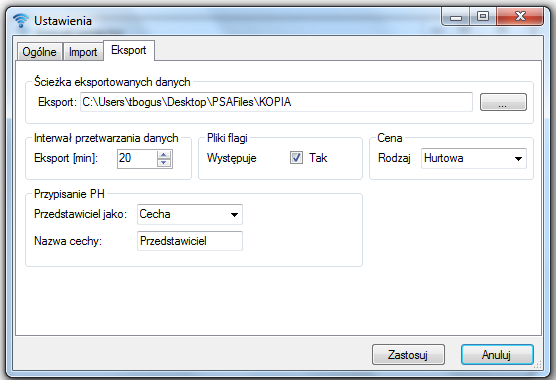
Task: Click the Występuje label
Action: click(x=232, y=158)
